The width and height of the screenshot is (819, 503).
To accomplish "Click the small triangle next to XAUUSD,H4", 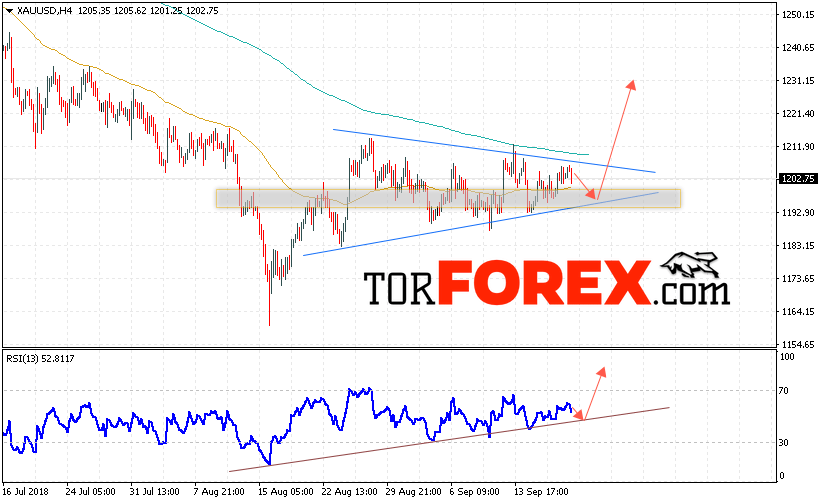I will pyautogui.click(x=9, y=10).
